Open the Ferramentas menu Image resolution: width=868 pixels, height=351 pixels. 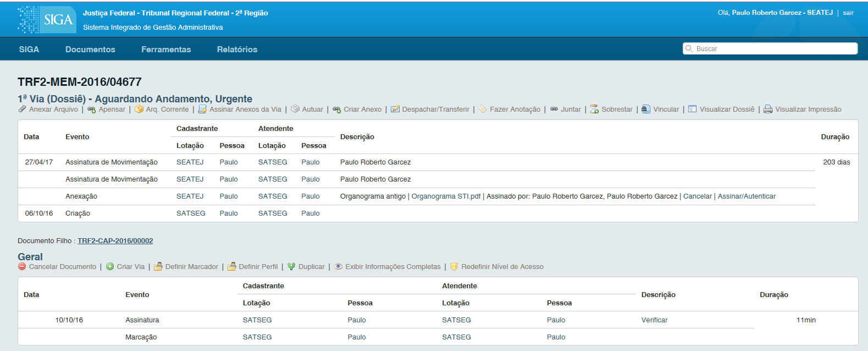166,49
